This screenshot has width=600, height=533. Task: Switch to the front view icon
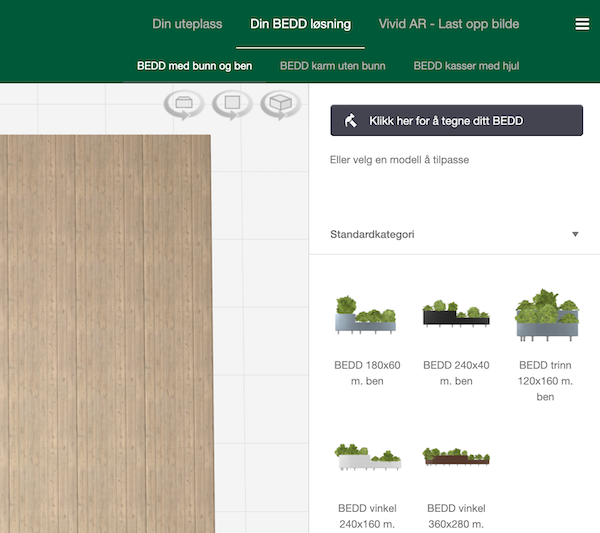pos(184,103)
